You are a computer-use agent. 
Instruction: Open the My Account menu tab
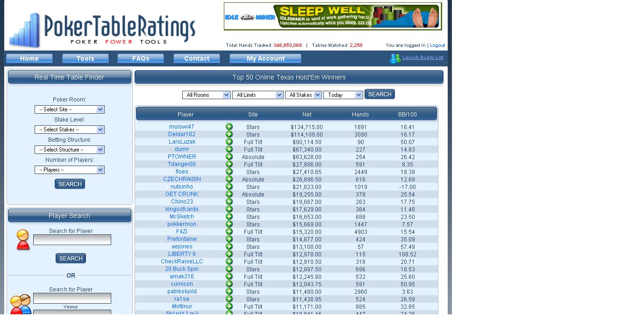pos(265,58)
